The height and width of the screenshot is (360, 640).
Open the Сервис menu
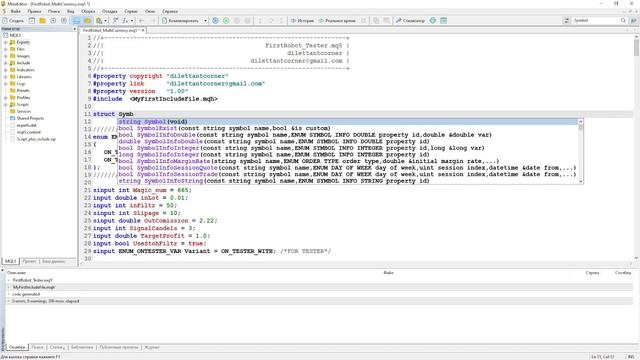point(131,11)
